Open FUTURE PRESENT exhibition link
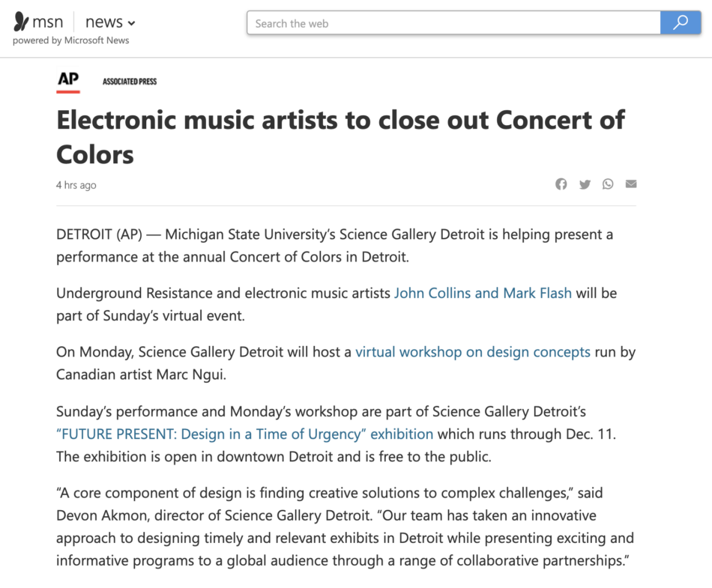Viewport: 712px width, 588px height. 245,434
